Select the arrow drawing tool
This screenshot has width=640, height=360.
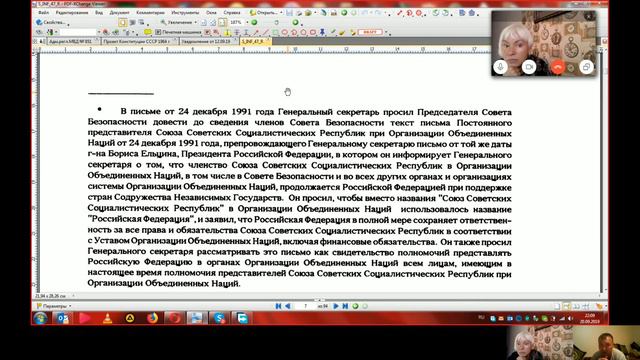click(x=256, y=32)
